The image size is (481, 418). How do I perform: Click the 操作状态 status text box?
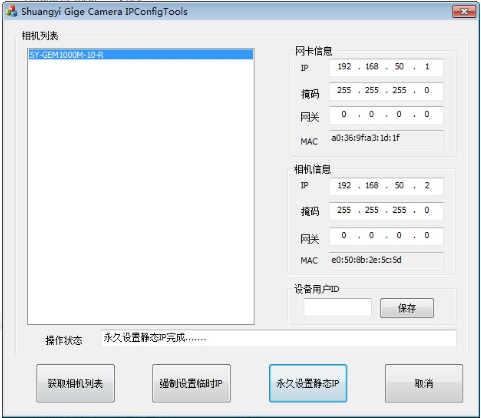coord(279,338)
